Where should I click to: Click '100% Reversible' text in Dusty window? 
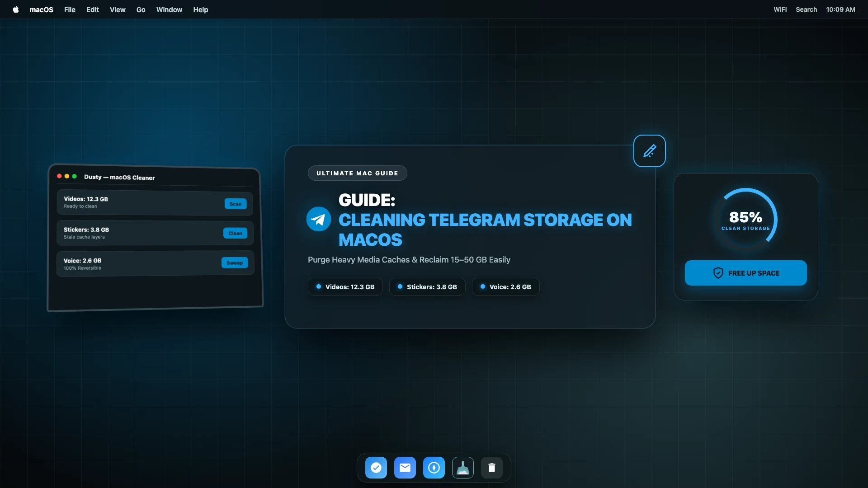(x=82, y=268)
